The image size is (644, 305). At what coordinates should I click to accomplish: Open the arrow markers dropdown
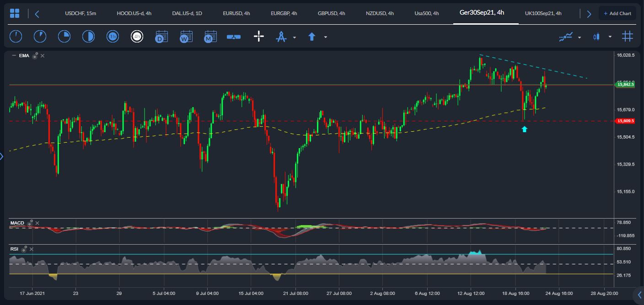click(325, 37)
